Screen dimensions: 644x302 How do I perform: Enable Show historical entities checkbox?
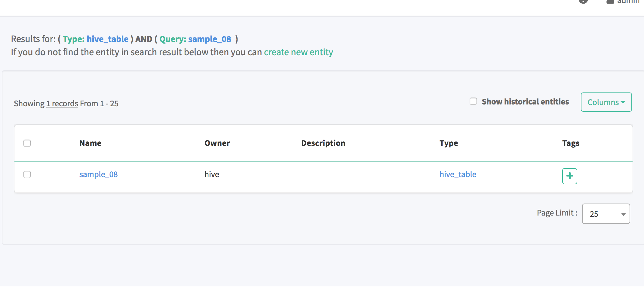[473, 101]
